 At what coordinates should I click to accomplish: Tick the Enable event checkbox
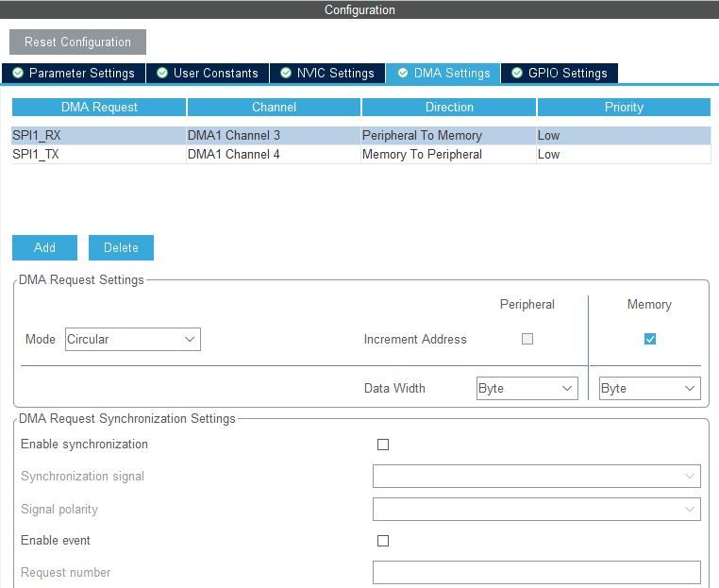[x=383, y=541]
